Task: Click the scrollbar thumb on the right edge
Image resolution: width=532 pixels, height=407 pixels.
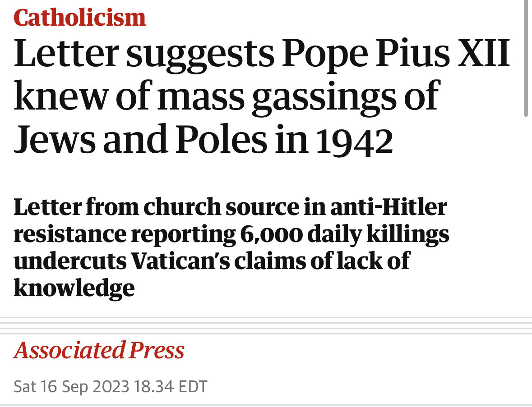Action: pos(526,59)
